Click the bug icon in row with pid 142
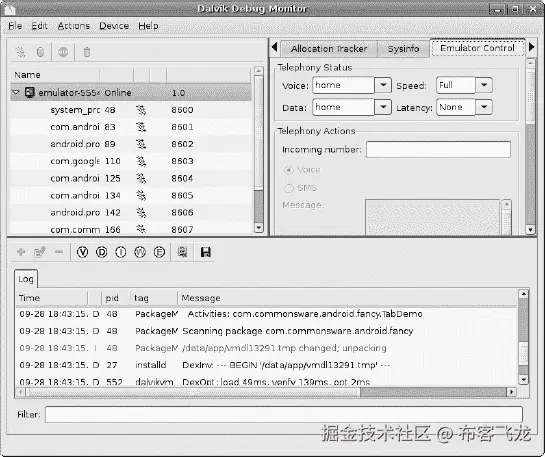 tap(141, 213)
